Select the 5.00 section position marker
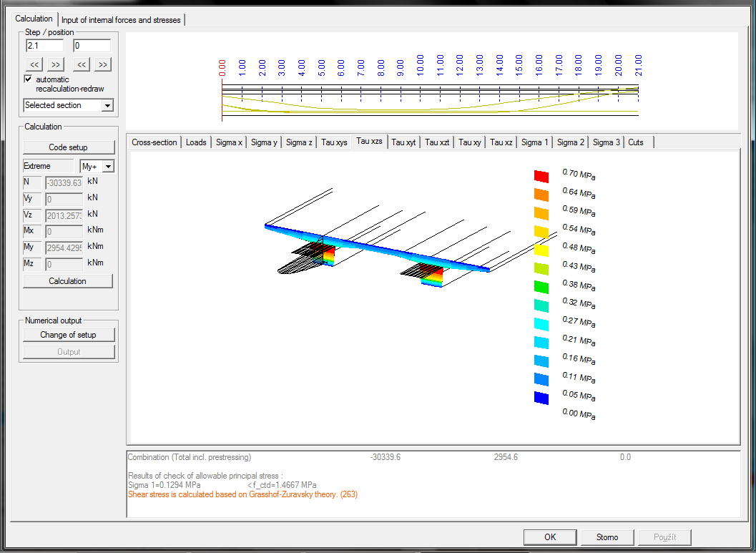The width and height of the screenshot is (756, 553). click(321, 68)
